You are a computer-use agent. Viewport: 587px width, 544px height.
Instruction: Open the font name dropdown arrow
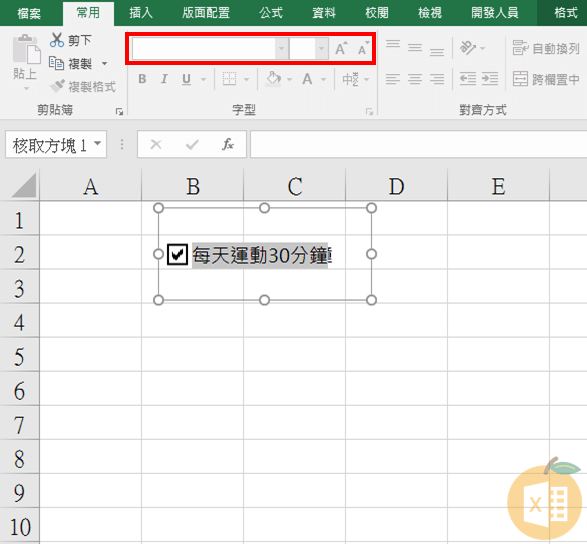[x=282, y=48]
